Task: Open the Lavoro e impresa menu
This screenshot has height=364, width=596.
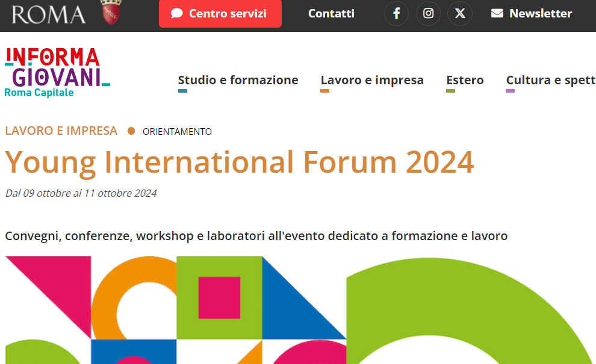Action: (371, 80)
